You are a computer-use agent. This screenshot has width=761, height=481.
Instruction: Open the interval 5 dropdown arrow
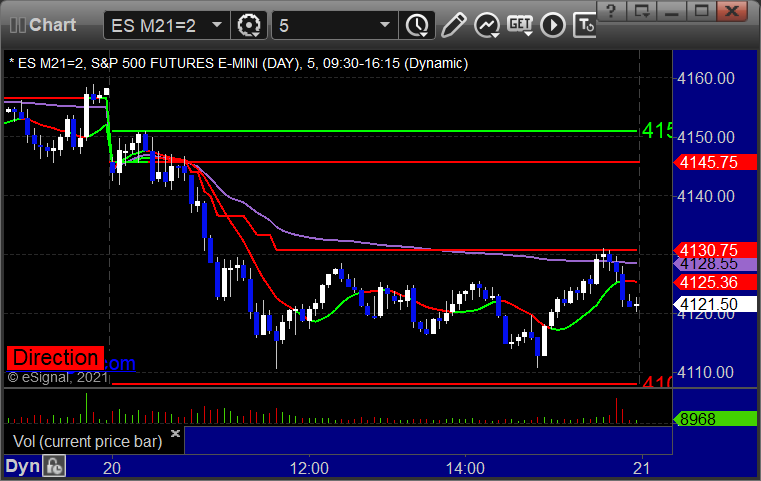point(385,25)
